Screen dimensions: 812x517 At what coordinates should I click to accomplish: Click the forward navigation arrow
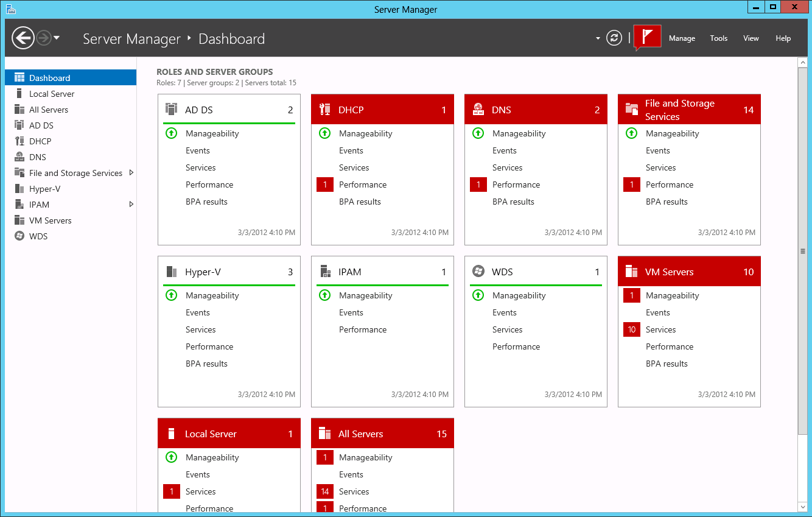43,38
